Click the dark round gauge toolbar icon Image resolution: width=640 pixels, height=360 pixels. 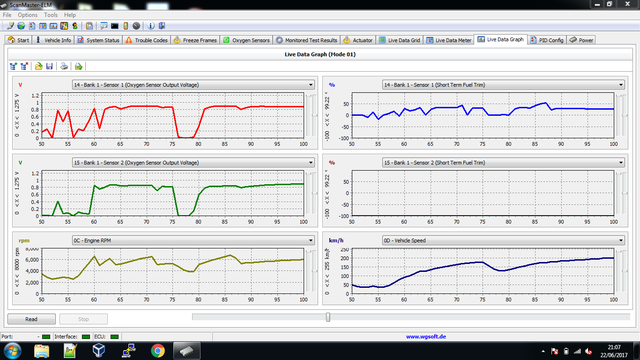click(136, 26)
